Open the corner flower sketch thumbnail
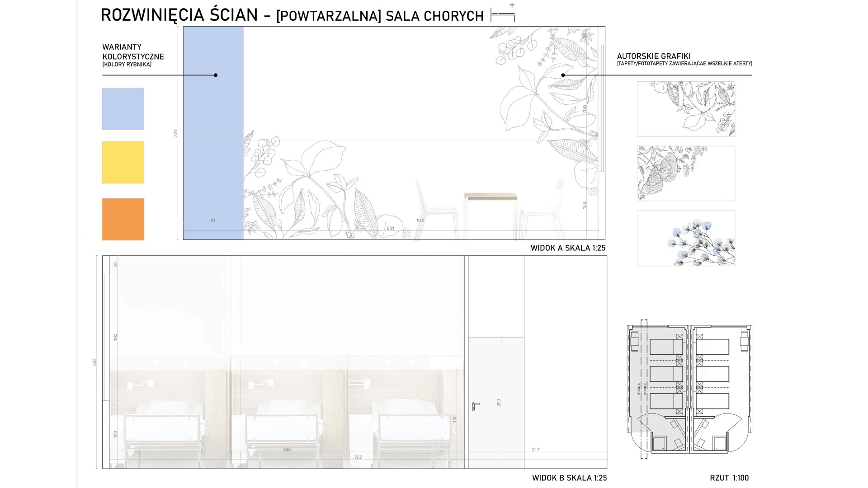 point(686,174)
